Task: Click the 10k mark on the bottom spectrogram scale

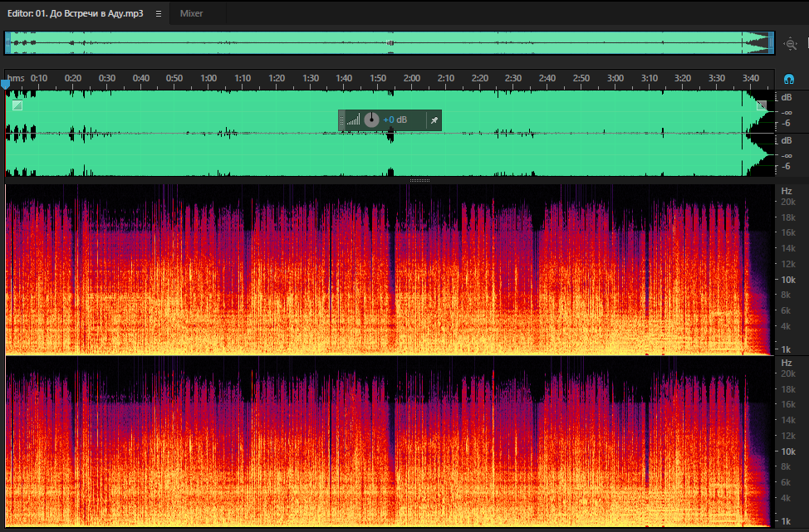Action: point(788,451)
